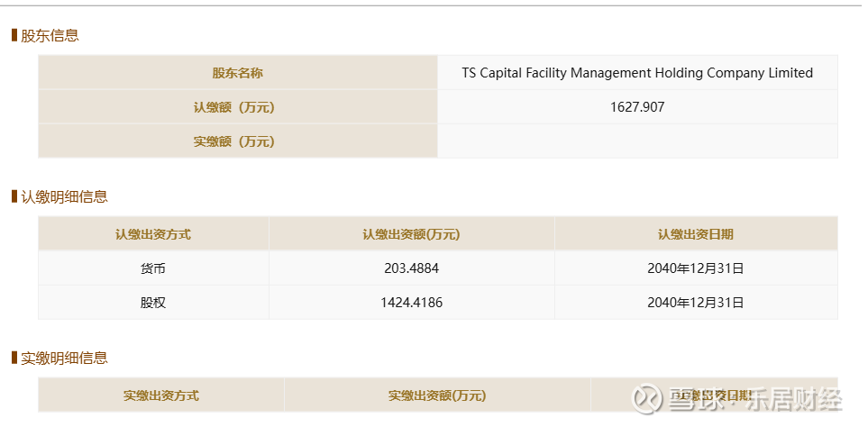The image size is (868, 427).
Task: Click the 实缴出资额(万元) column header
Action: pyautogui.click(x=437, y=395)
